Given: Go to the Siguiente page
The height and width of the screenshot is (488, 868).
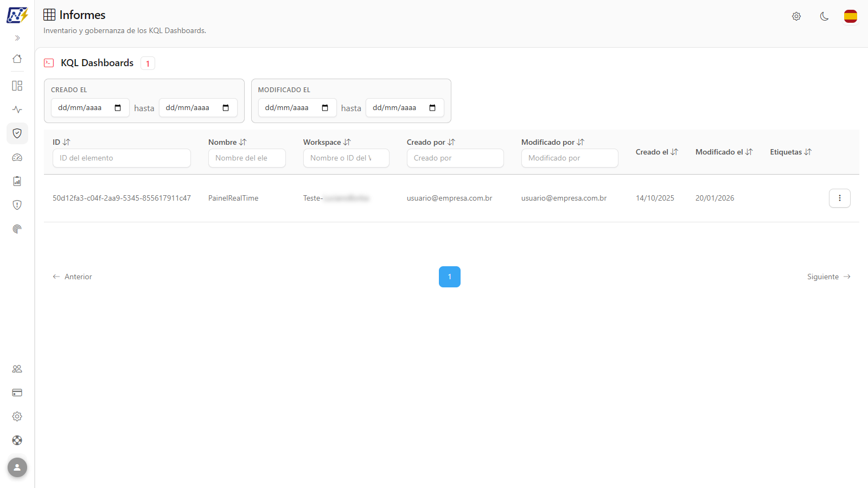Looking at the screenshot, I should pyautogui.click(x=829, y=277).
